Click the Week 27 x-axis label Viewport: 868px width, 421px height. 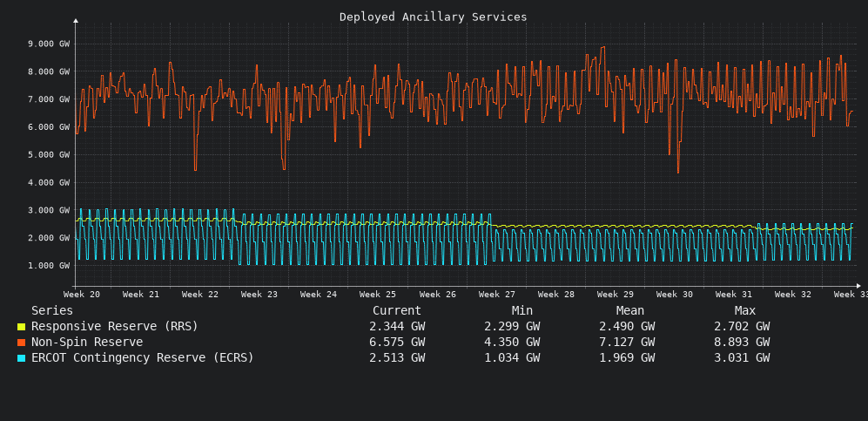[496, 294]
